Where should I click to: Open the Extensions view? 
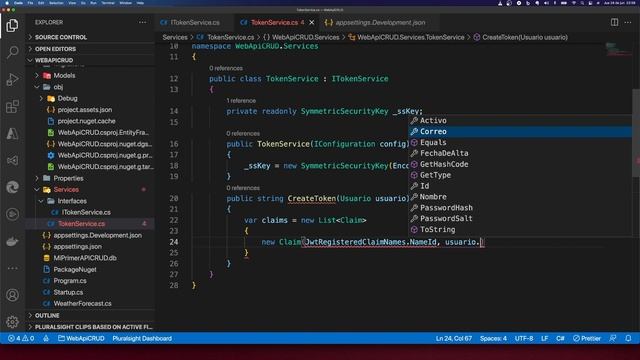tap(12, 107)
